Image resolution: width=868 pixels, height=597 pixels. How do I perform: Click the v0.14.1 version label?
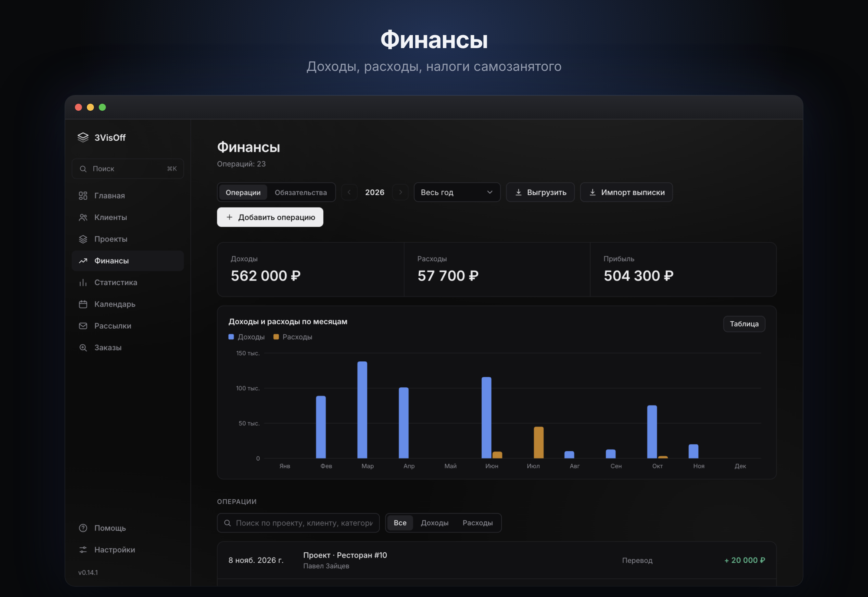[88, 573]
